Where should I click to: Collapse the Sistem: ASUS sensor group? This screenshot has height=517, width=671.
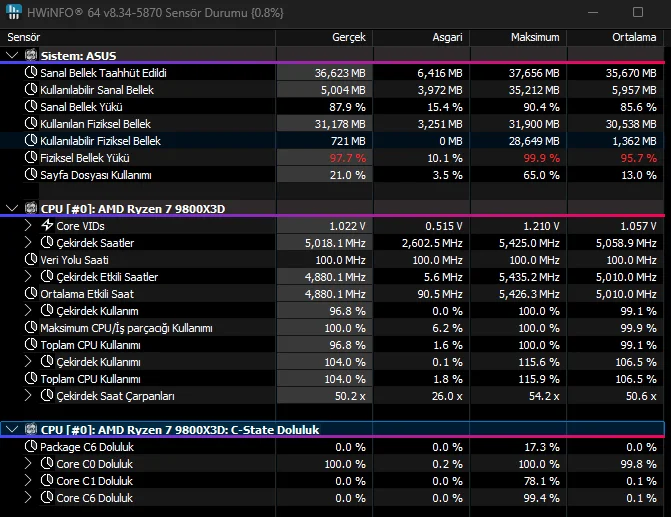pos(12,55)
